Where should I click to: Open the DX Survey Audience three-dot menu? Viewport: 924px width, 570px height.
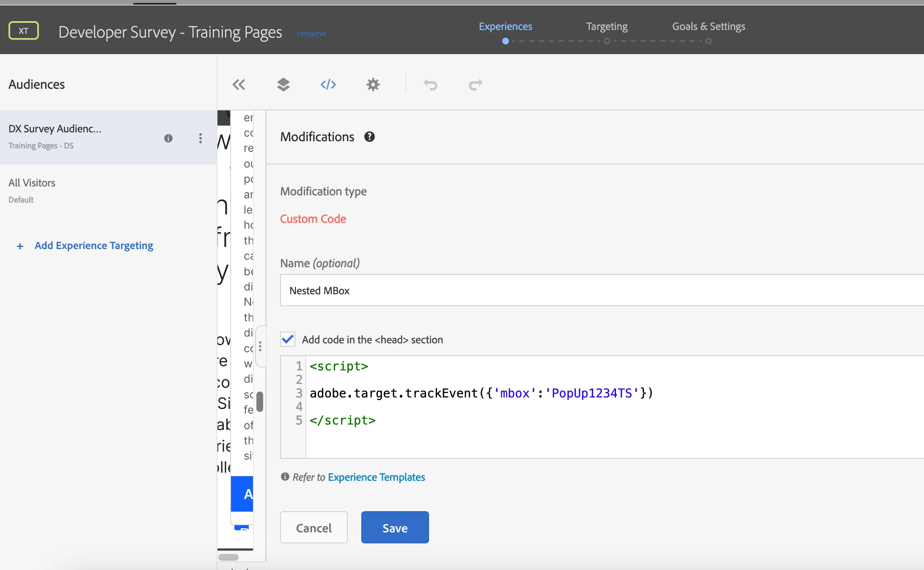pos(200,138)
